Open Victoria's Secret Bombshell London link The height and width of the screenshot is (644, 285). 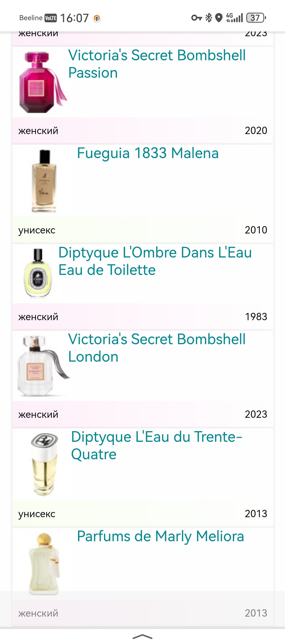click(157, 348)
